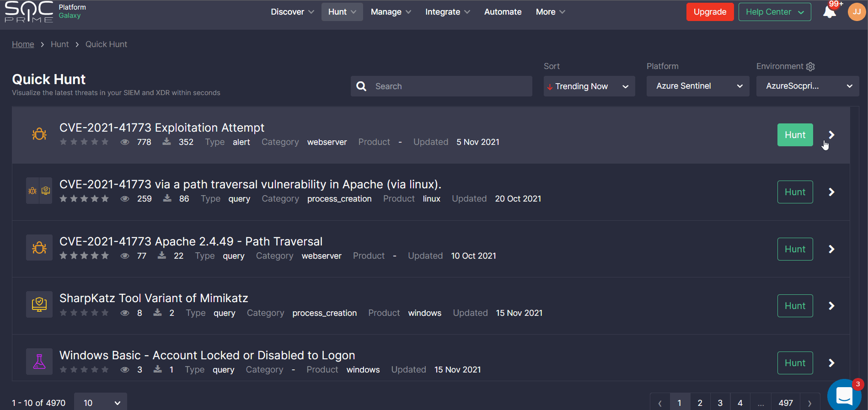The height and width of the screenshot is (410, 868).
Task: Open the notifications bell icon
Action: [829, 12]
